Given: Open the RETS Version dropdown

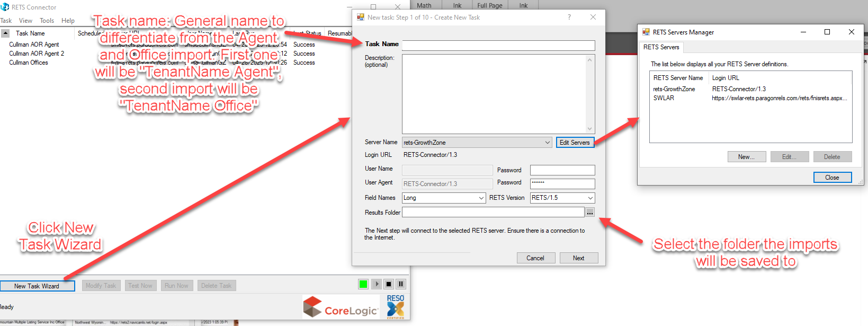Looking at the screenshot, I should click(590, 198).
